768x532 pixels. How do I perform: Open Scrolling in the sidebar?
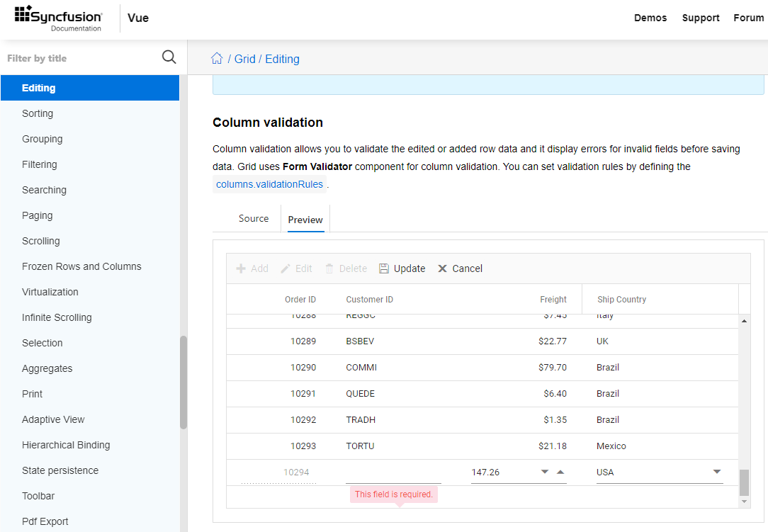(40, 241)
